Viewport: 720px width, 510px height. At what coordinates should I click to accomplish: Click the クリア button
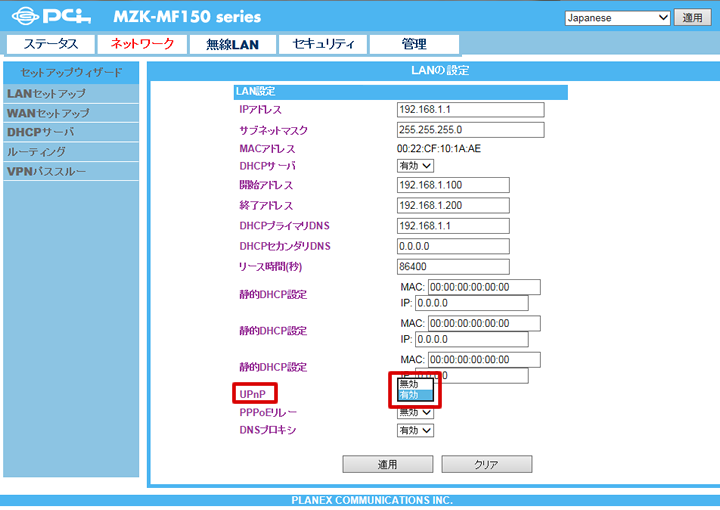(x=487, y=464)
